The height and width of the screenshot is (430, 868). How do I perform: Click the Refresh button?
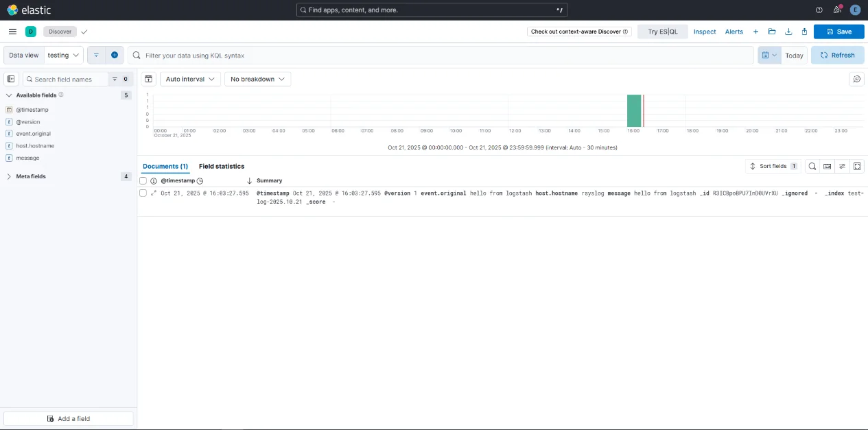point(838,55)
